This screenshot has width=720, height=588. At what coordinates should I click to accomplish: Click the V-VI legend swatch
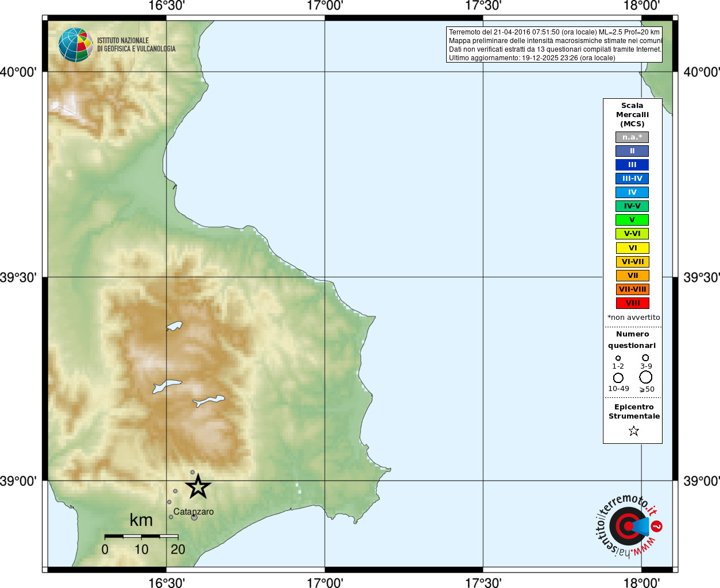(x=632, y=234)
